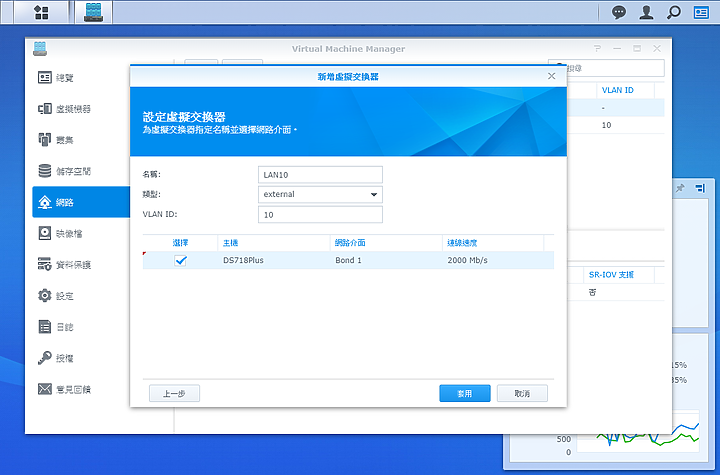The image size is (720, 475).
Task: Click the 設定 settings gear icon
Action: 45,295
